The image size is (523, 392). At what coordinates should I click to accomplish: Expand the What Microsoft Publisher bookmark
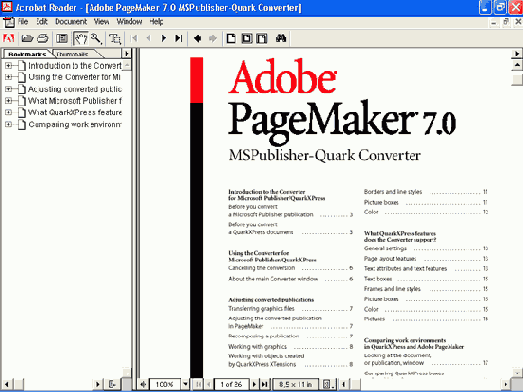(x=8, y=100)
